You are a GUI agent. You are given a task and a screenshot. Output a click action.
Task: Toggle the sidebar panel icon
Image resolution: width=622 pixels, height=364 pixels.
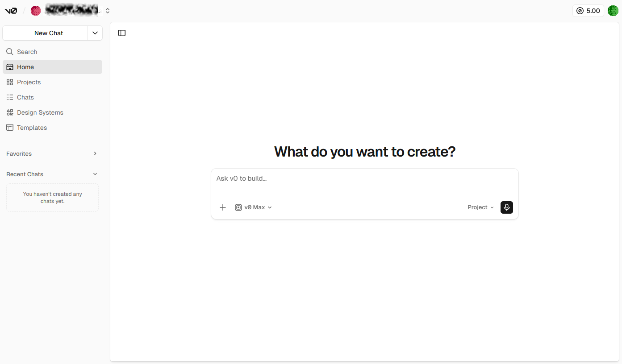tap(122, 33)
